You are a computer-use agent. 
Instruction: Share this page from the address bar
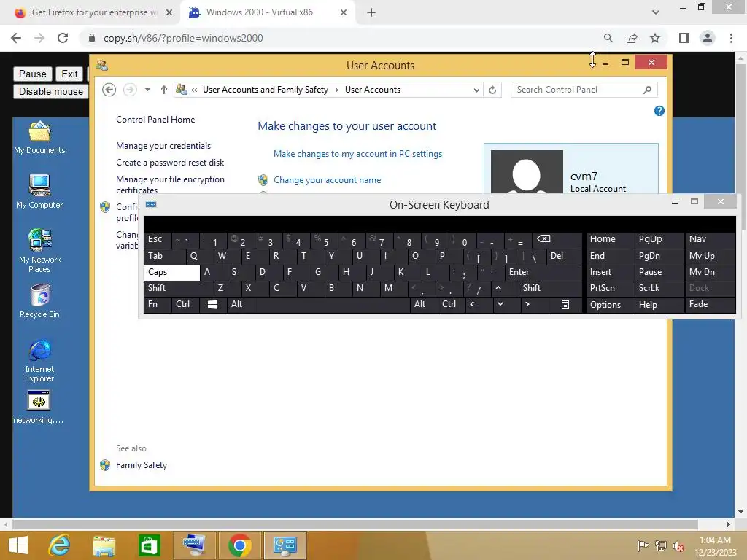point(632,38)
